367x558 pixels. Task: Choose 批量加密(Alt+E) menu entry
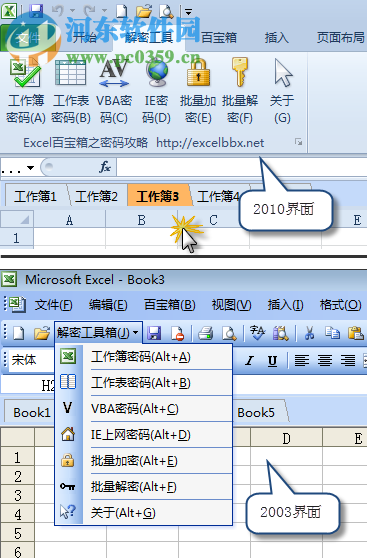144,461
